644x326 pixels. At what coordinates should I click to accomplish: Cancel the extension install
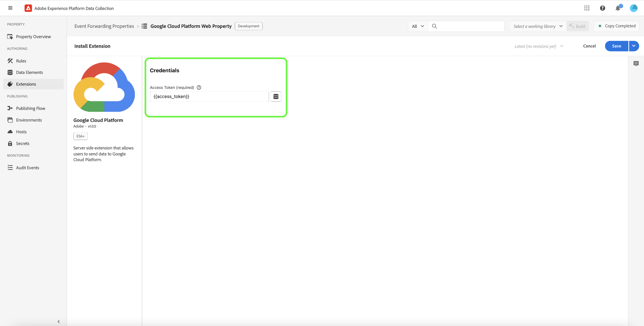pyautogui.click(x=589, y=46)
